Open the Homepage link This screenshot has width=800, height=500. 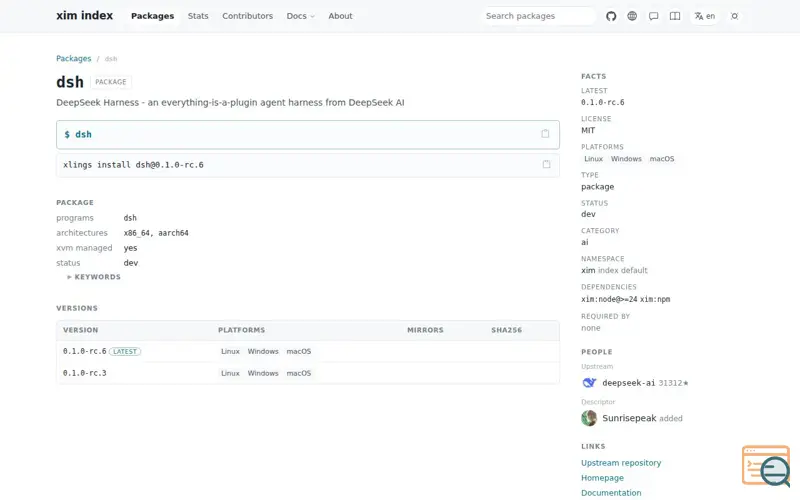tap(602, 478)
